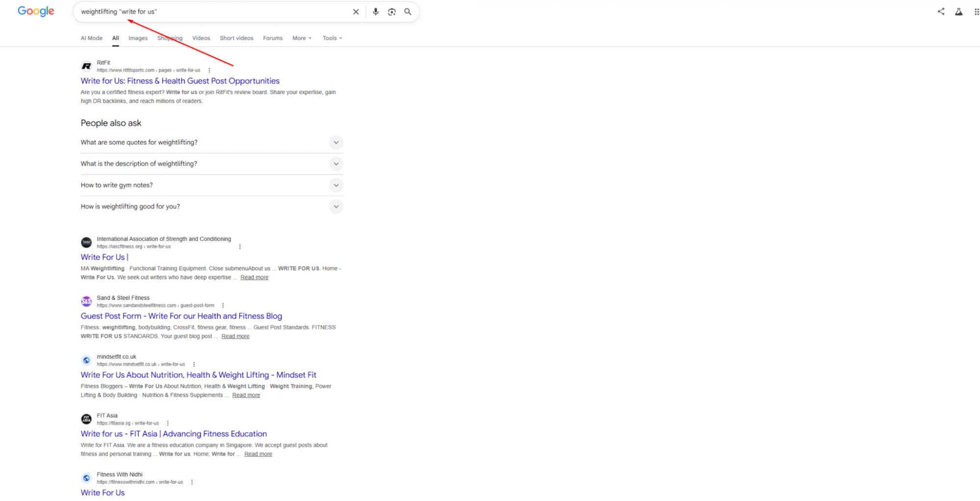
Task: Click Read more under FIT Asia snippet
Action: pyautogui.click(x=258, y=454)
